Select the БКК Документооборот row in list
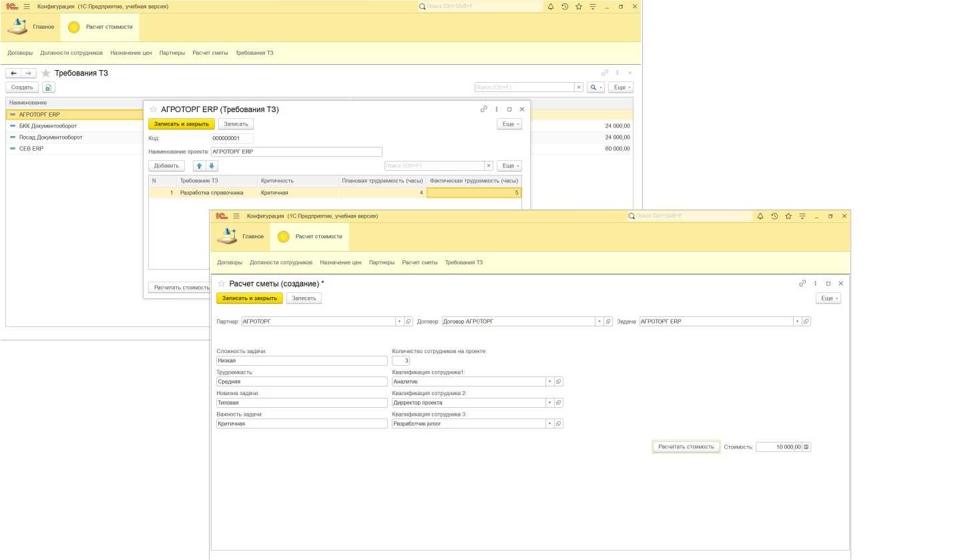 point(48,126)
